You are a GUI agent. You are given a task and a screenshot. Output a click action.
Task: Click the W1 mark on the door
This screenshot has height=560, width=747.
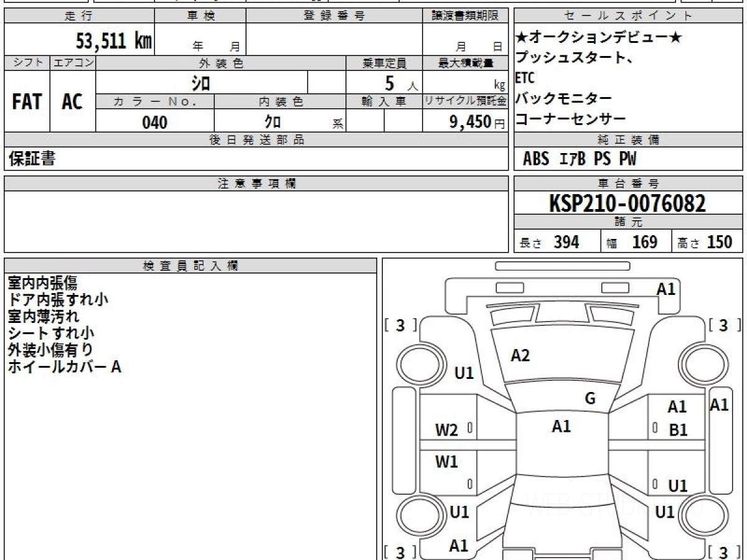pos(446,462)
